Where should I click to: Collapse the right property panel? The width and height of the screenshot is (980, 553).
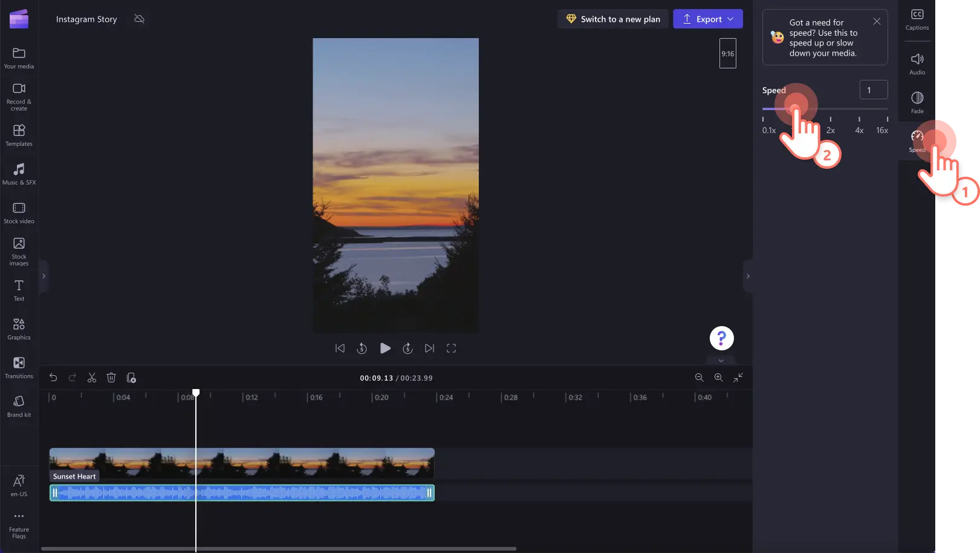(x=748, y=276)
